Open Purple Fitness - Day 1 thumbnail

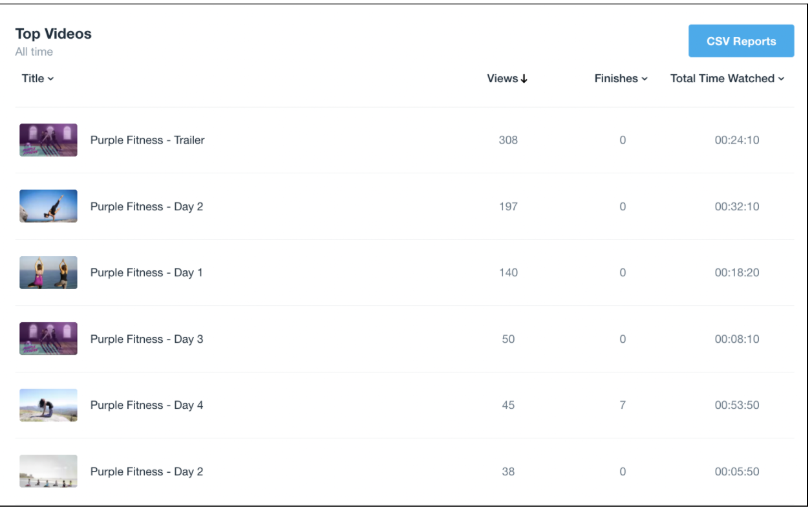click(x=48, y=273)
